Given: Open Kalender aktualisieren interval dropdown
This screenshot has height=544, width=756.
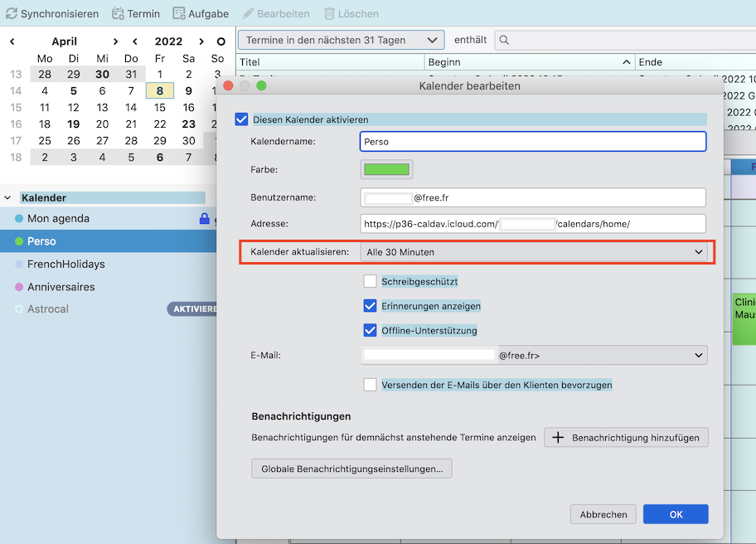Looking at the screenshot, I should (534, 252).
